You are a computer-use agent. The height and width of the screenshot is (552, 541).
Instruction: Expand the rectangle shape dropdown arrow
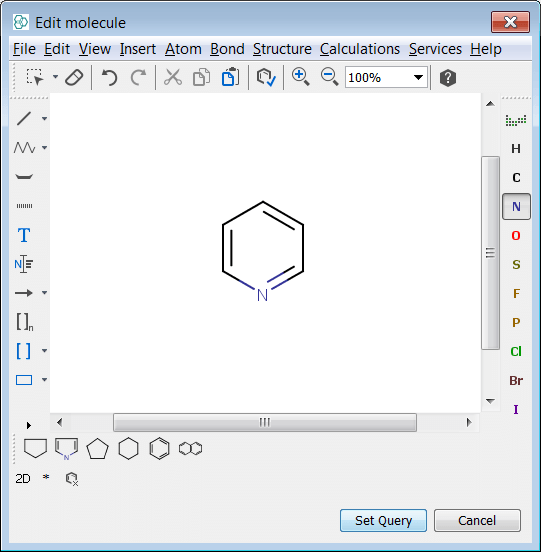click(44, 380)
